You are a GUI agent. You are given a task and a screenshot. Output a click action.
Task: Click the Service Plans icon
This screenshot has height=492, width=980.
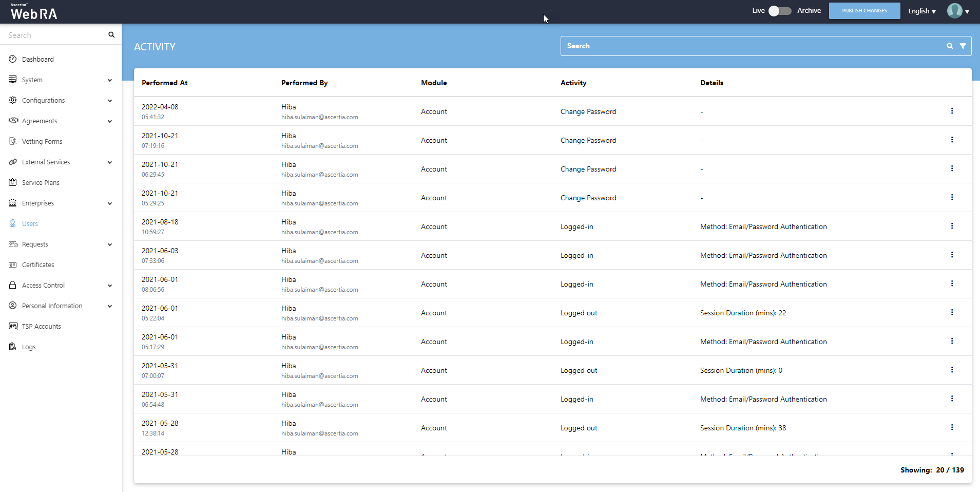coord(13,182)
